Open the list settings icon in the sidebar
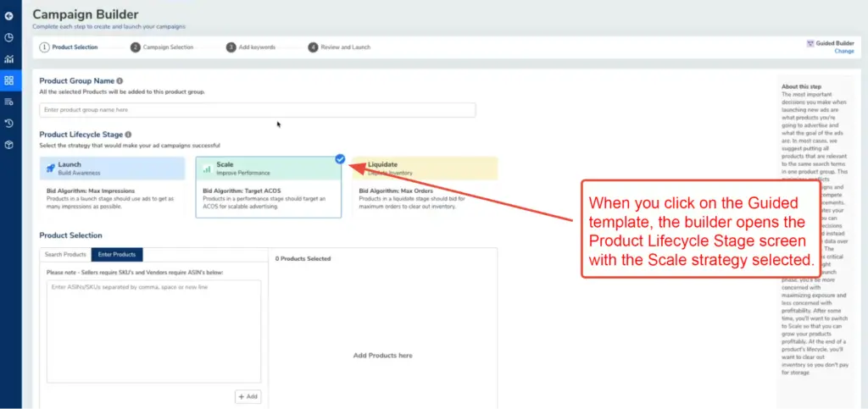Image resolution: width=868 pixels, height=409 pixels. click(x=8, y=102)
